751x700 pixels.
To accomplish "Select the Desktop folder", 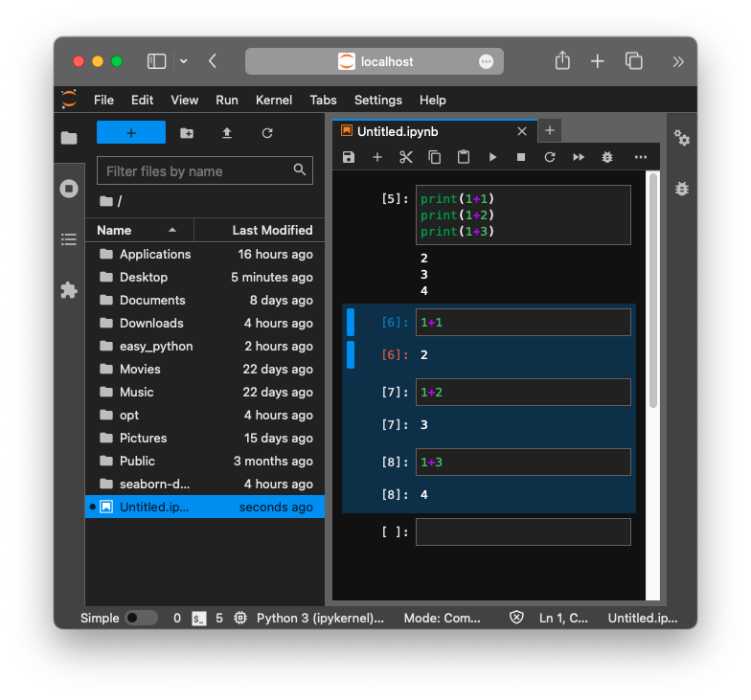I will (x=205, y=278).
